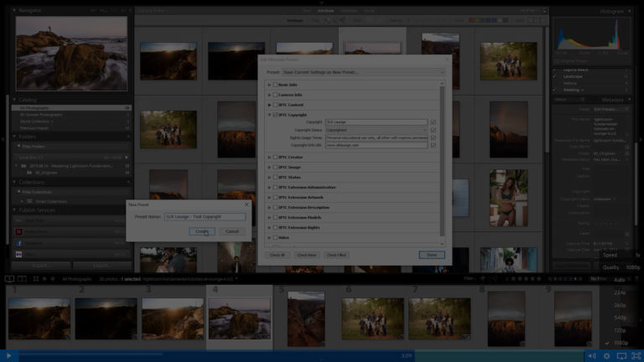Click the Export button in left panel

tap(101, 266)
